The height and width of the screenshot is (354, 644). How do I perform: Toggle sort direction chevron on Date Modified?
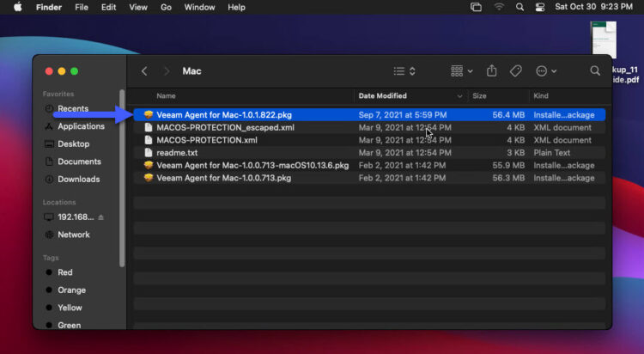pyautogui.click(x=459, y=96)
